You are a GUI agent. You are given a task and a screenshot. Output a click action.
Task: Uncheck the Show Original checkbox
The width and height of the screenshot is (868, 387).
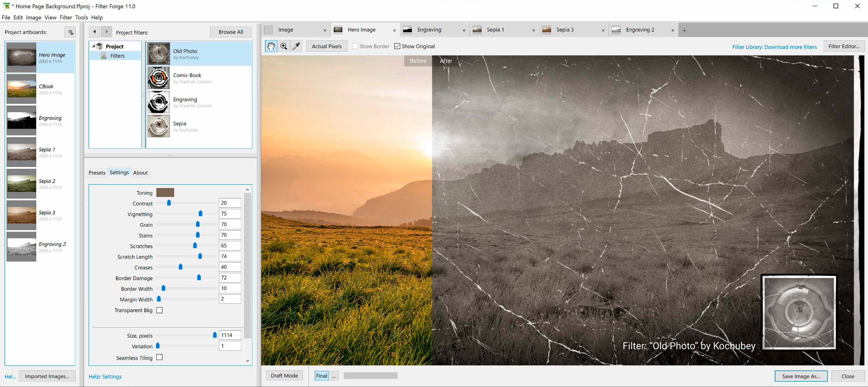coord(397,46)
